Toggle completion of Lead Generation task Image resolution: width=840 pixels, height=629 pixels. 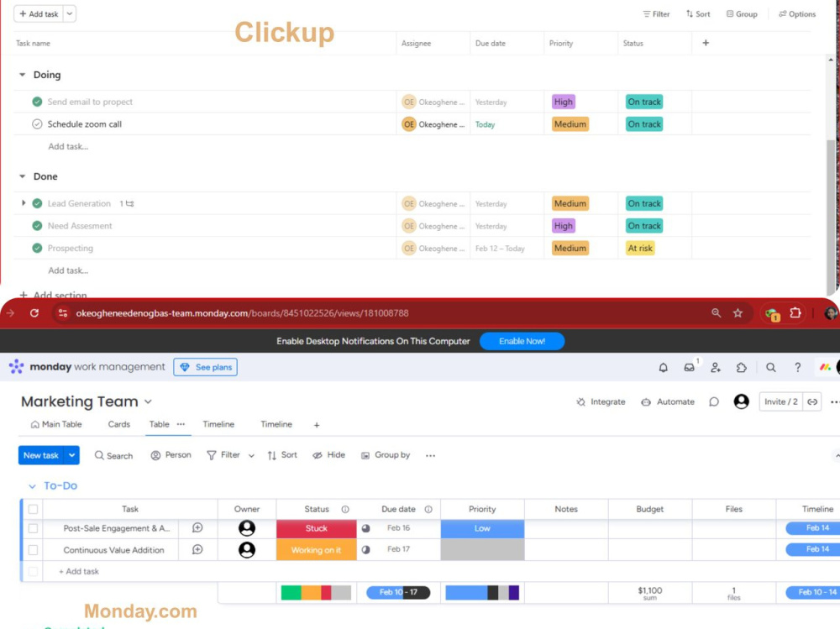coord(37,203)
